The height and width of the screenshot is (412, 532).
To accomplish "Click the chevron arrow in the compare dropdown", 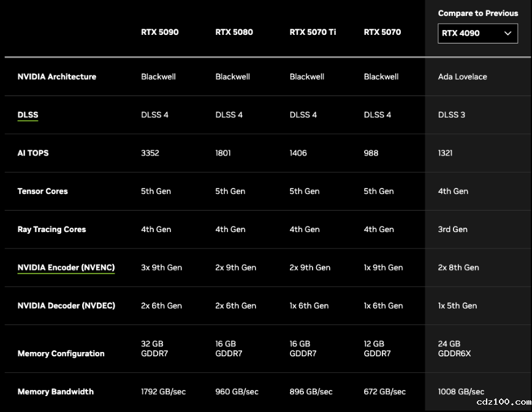I will tap(507, 33).
